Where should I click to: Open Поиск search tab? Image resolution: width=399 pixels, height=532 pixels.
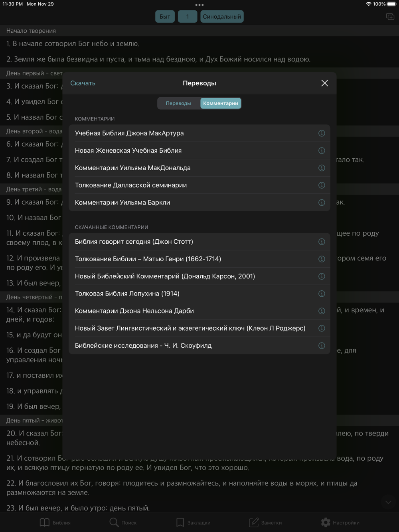tap(123, 522)
